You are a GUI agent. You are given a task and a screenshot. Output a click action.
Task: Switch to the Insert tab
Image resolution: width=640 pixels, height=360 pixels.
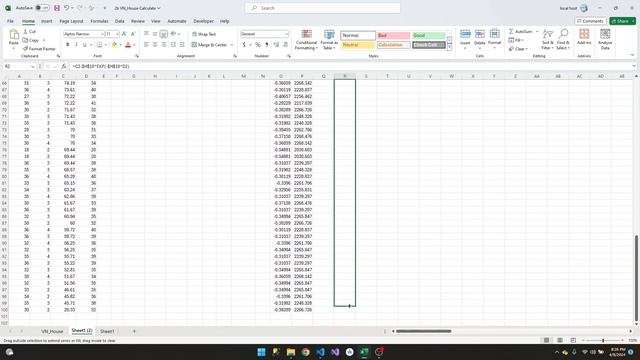click(x=47, y=21)
